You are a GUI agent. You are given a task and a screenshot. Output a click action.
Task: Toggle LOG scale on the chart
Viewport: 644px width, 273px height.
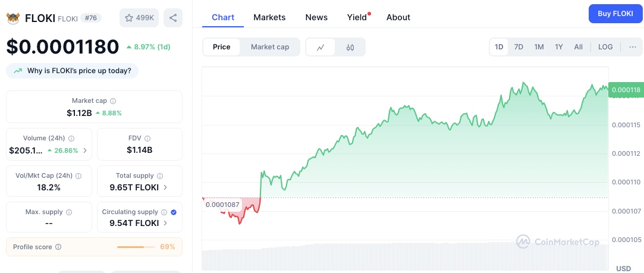click(x=605, y=47)
